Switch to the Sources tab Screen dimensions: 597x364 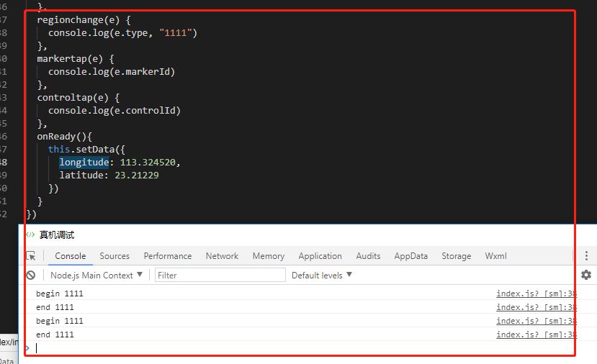pyautogui.click(x=115, y=256)
